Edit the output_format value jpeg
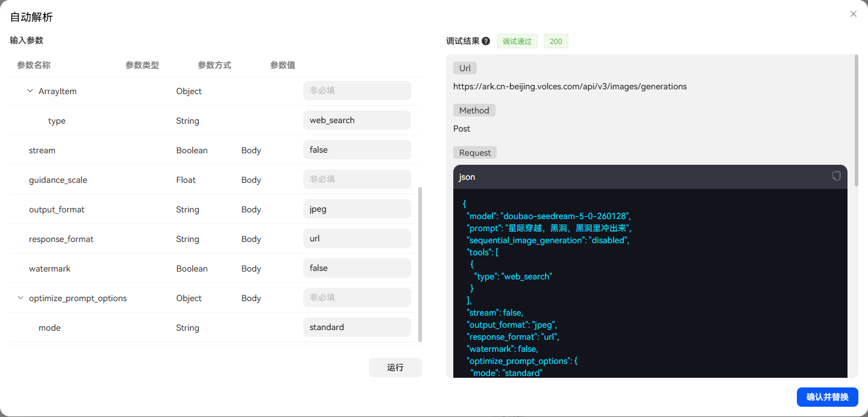The image size is (868, 417). click(357, 209)
